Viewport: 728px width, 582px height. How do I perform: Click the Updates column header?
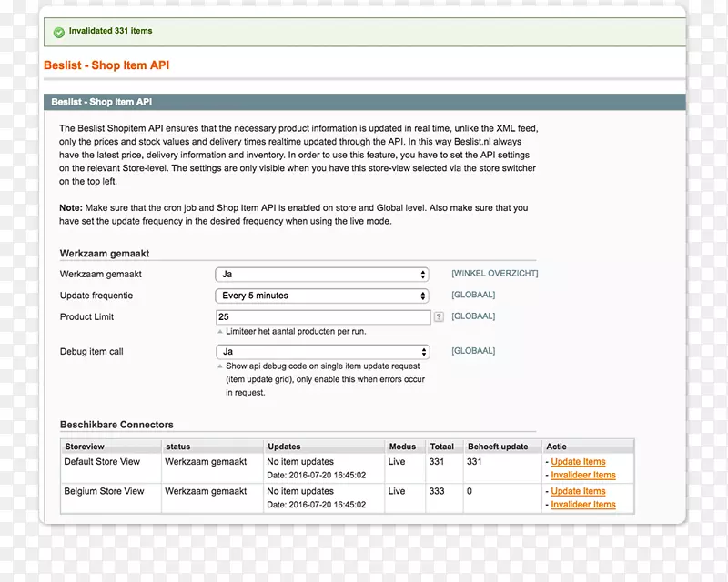(x=284, y=447)
